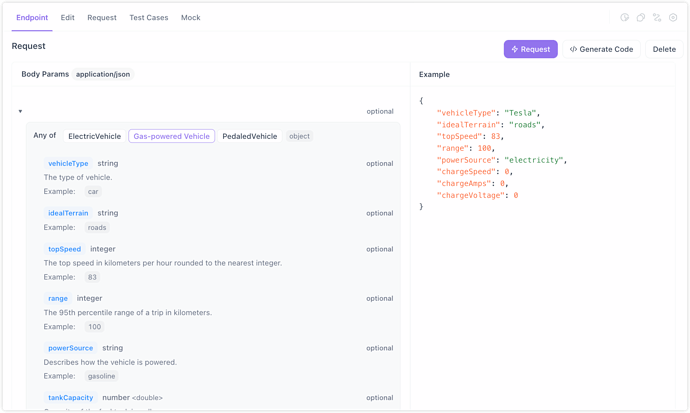Go to the Mock tab
Image resolution: width=690 pixels, height=413 pixels.
click(x=190, y=18)
